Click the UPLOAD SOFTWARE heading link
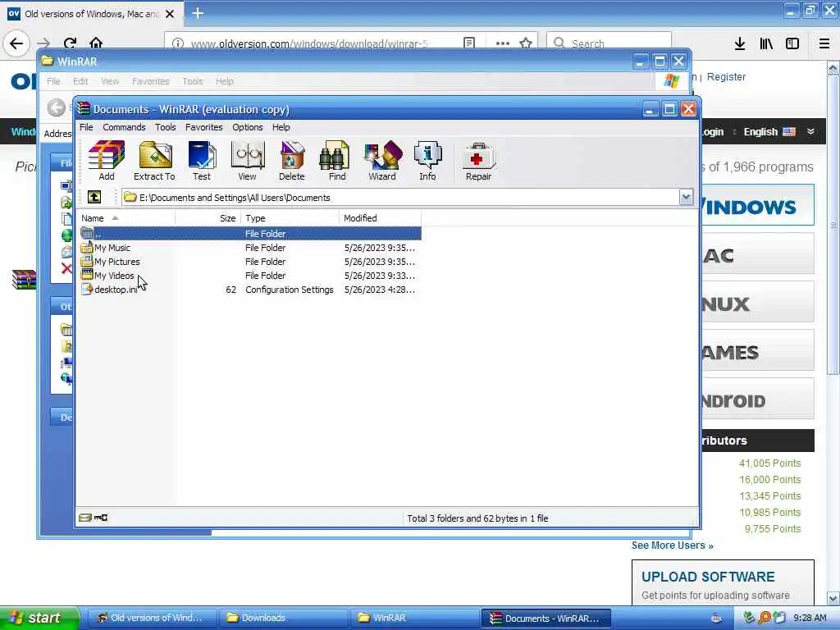 pyautogui.click(x=708, y=577)
